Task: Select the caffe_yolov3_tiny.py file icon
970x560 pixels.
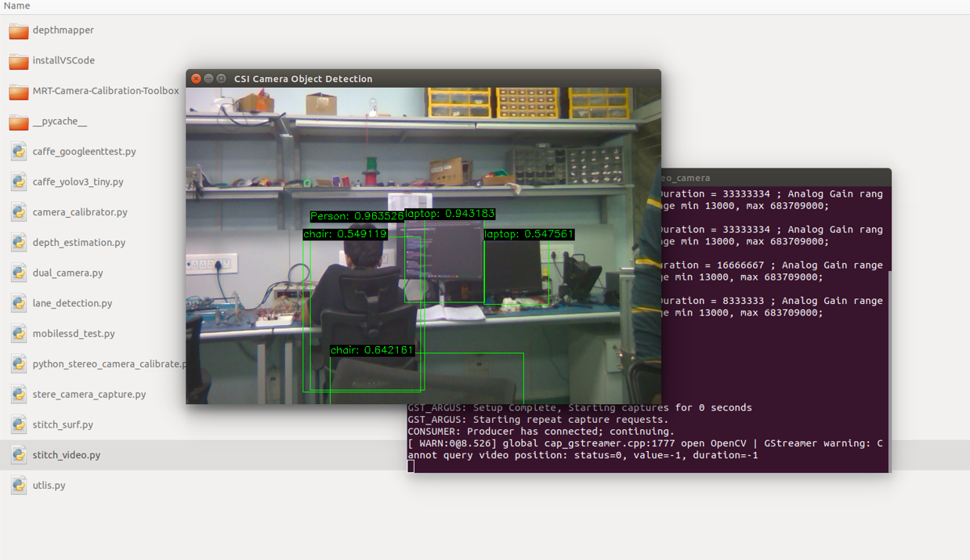Action: pos(19,182)
